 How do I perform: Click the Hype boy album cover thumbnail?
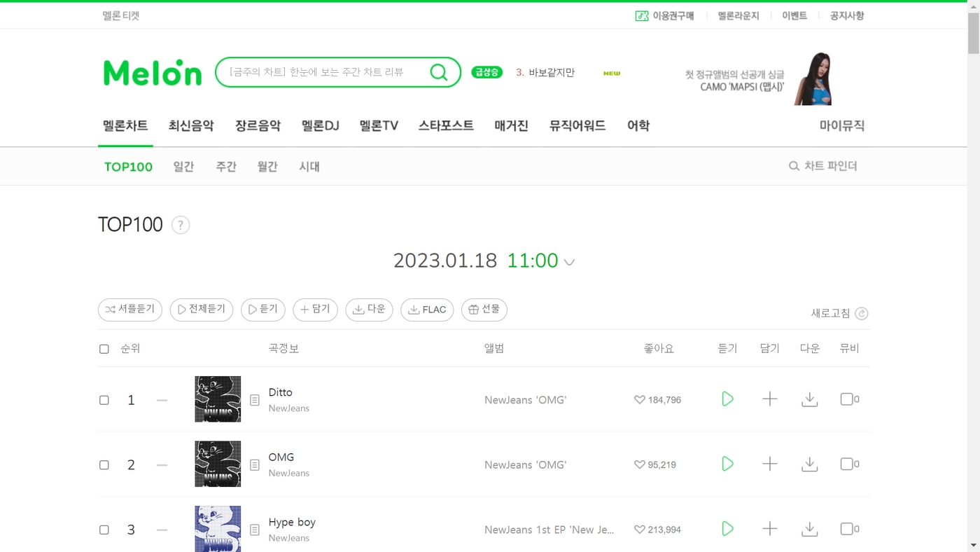click(218, 529)
